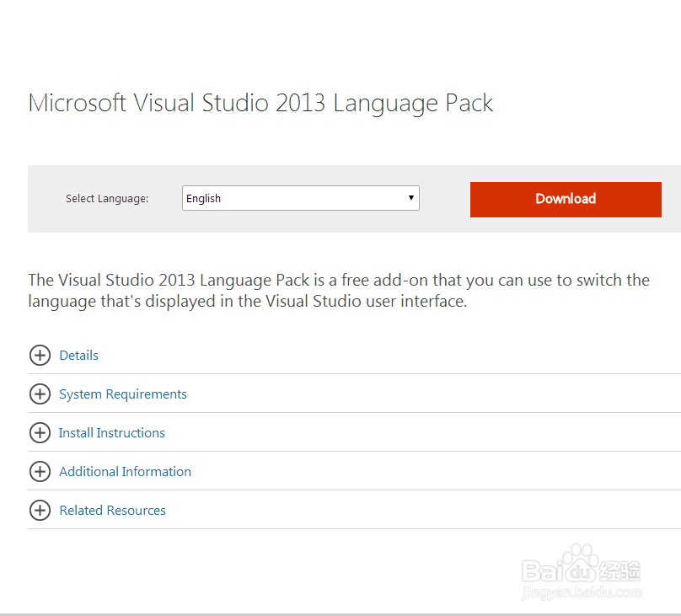Image resolution: width=681 pixels, height=616 pixels.
Task: Click the description paragraph about free add-on
Action: [x=339, y=291]
